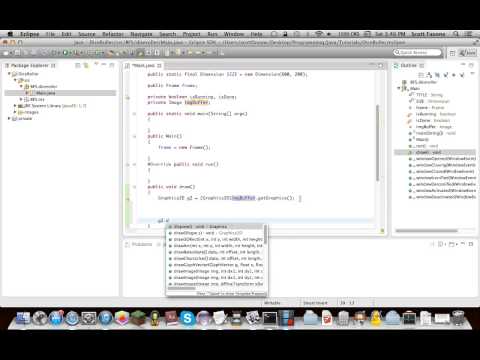This screenshot has width=480, height=360.
Task: Click the public void draw() line in editor
Action: [171, 187]
